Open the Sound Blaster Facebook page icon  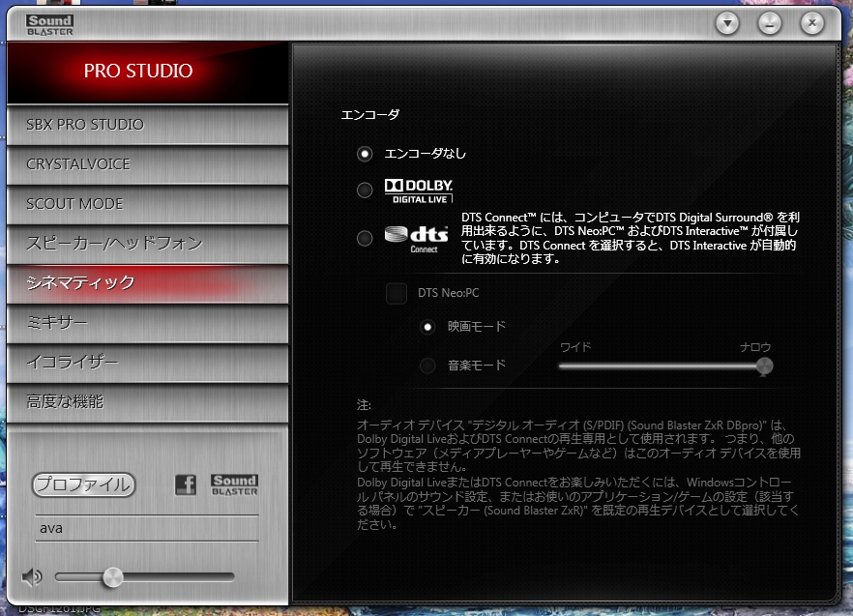[x=186, y=484]
